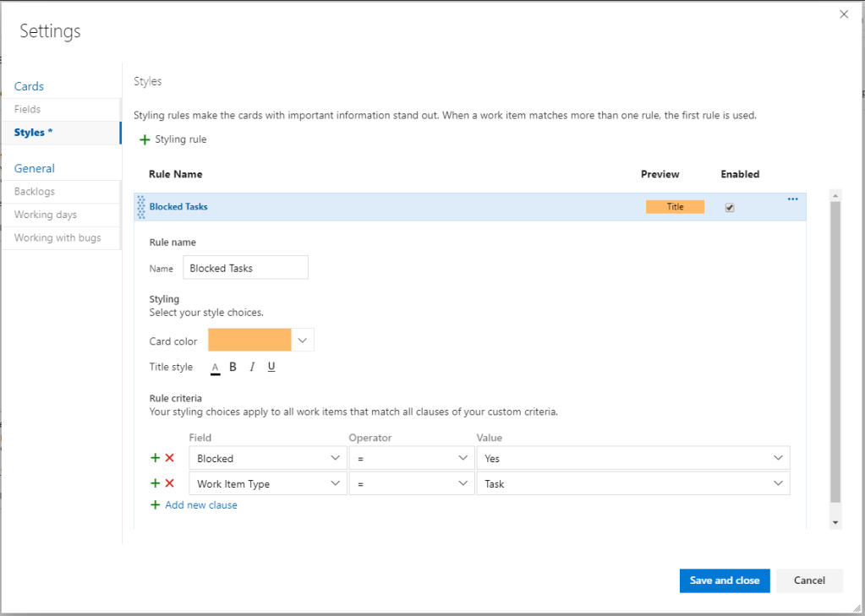865x616 pixels.
Task: Open the title font color picker
Action: click(x=215, y=368)
